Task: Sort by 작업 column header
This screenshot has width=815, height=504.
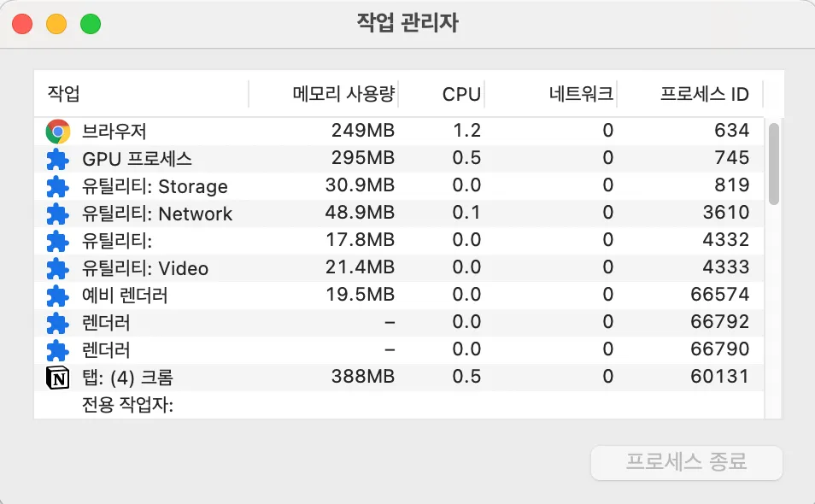Action: pos(137,94)
